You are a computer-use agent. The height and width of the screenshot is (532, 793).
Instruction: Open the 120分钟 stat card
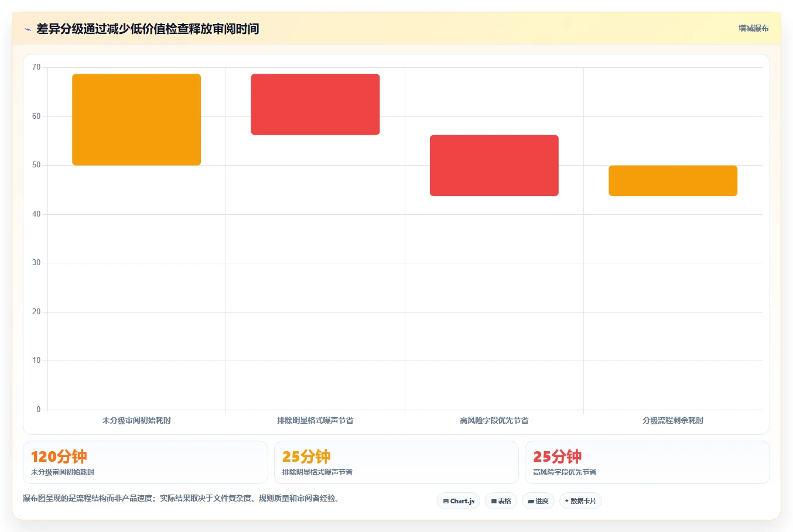(x=145, y=462)
